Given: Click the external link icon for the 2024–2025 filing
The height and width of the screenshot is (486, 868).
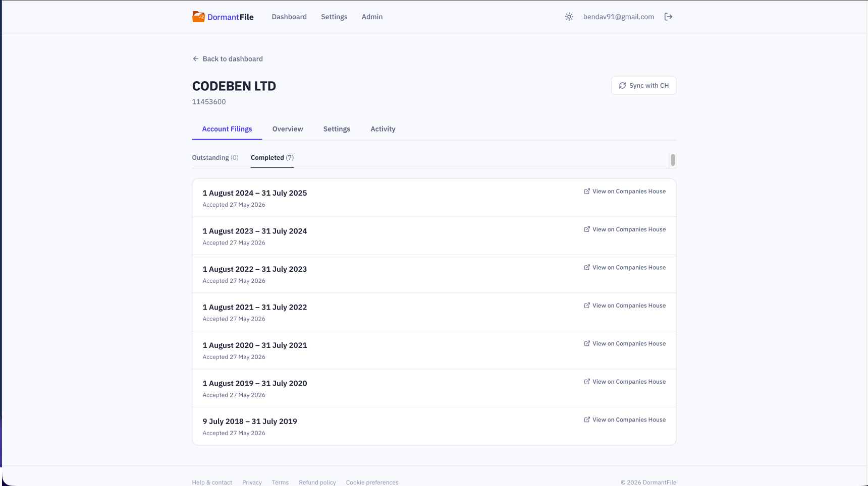Looking at the screenshot, I should click(587, 191).
